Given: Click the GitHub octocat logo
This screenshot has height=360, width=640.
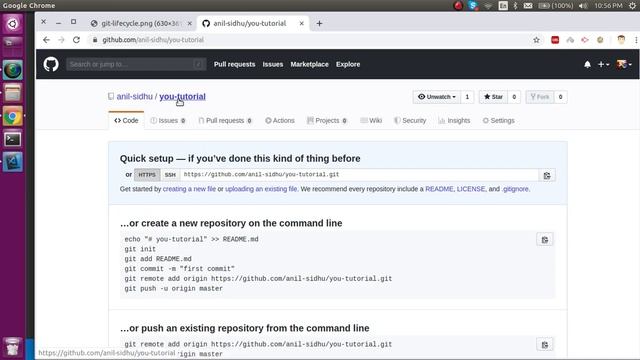Looking at the screenshot, I should click(x=51, y=64).
